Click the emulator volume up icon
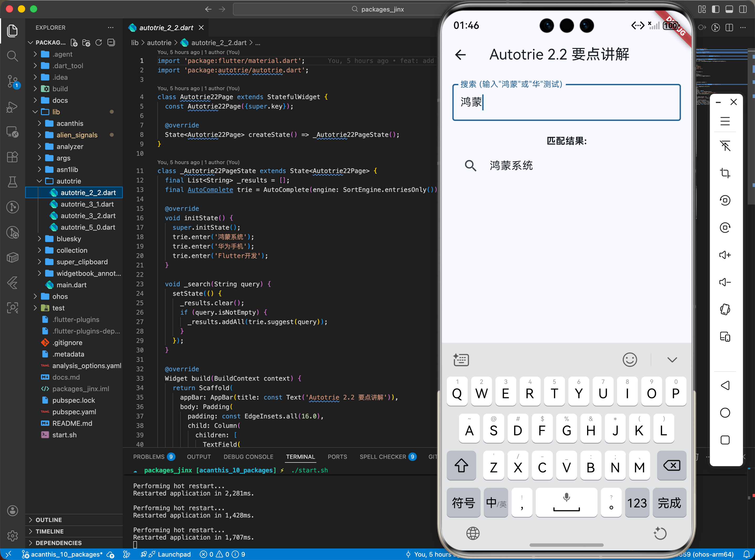755x560 pixels. (x=725, y=255)
